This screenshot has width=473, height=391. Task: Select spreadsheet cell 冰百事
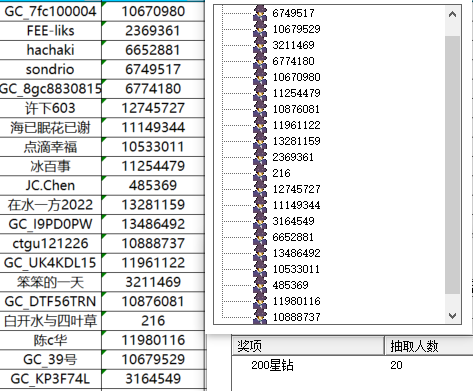[x=50, y=166]
